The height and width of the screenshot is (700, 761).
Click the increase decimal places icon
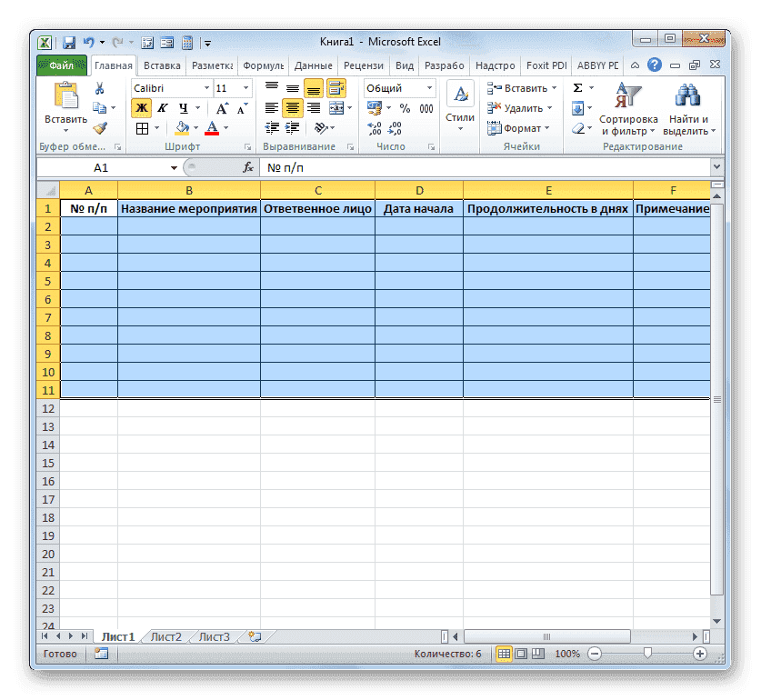coord(374,128)
